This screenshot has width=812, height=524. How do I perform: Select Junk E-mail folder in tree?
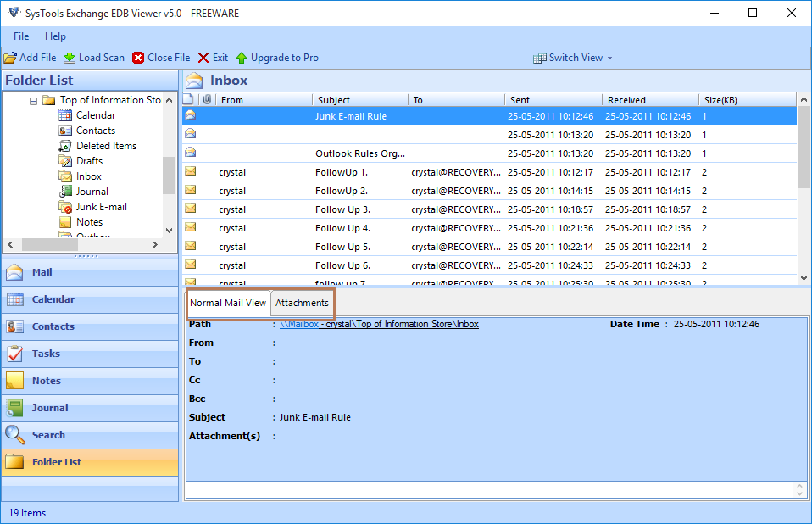(x=101, y=207)
